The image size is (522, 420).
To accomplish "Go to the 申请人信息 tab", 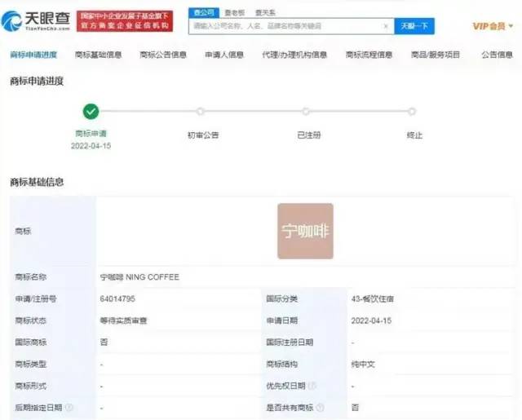I will pos(223,55).
